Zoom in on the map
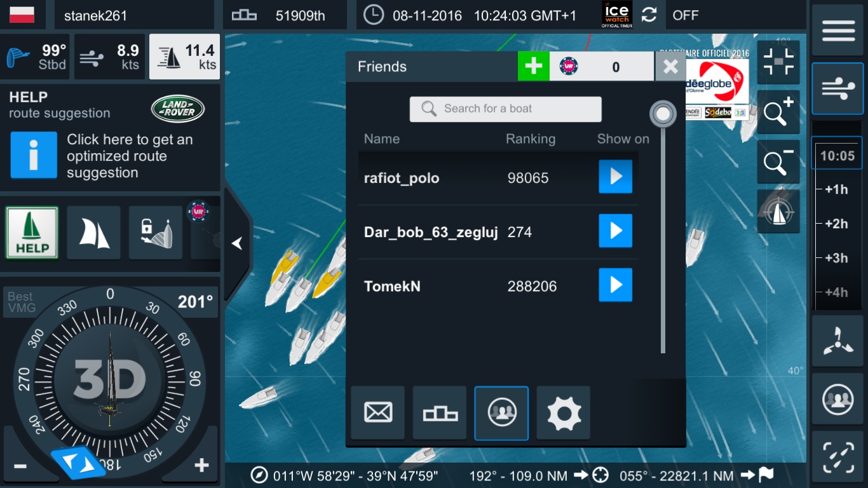868x488 pixels. tap(778, 112)
